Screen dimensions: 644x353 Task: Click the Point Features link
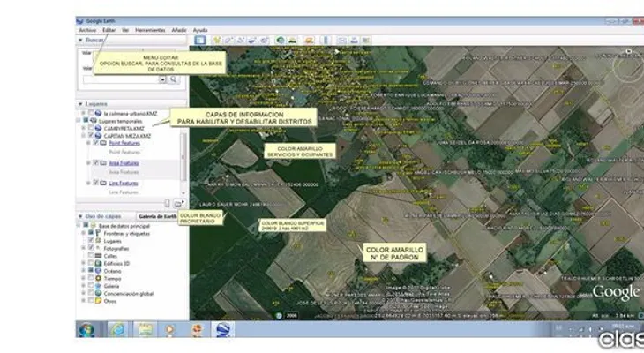124,143
